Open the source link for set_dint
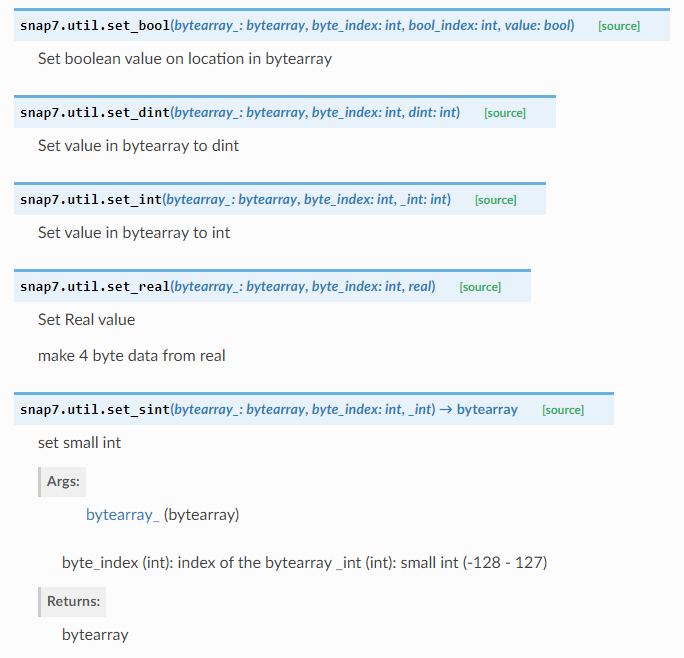684x658 pixels. (x=505, y=113)
